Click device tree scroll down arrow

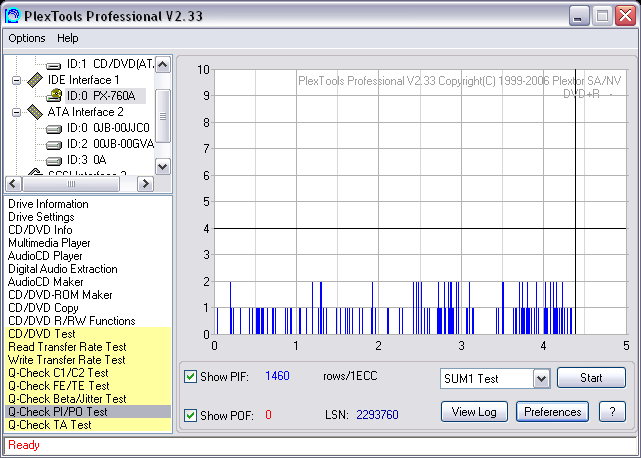pyautogui.click(x=163, y=166)
